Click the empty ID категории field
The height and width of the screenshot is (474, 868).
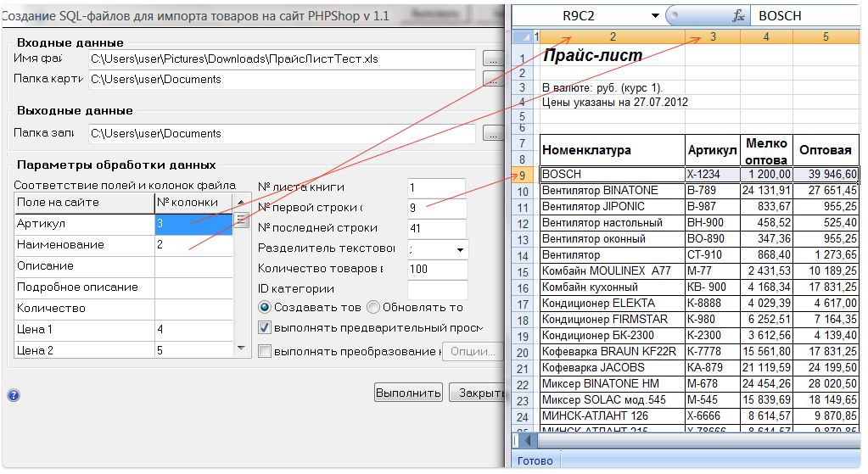click(x=437, y=289)
